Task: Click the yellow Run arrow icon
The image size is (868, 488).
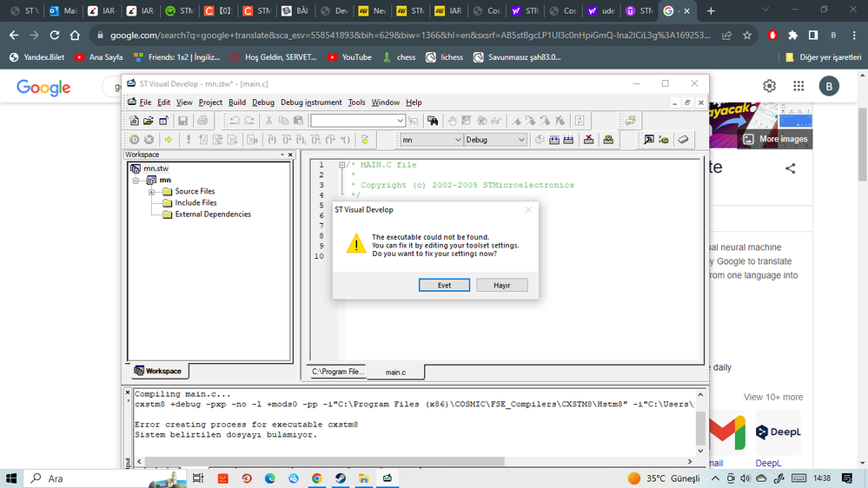Action: coord(169,140)
